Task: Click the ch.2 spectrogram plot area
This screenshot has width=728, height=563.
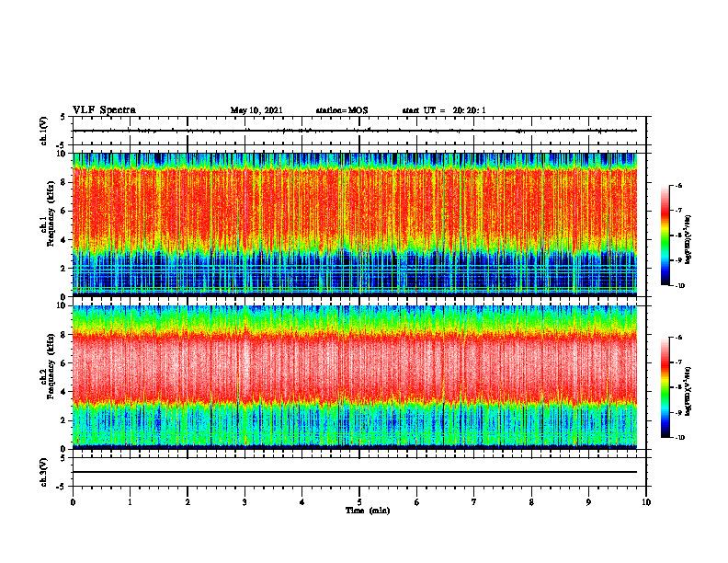Action: (355, 377)
